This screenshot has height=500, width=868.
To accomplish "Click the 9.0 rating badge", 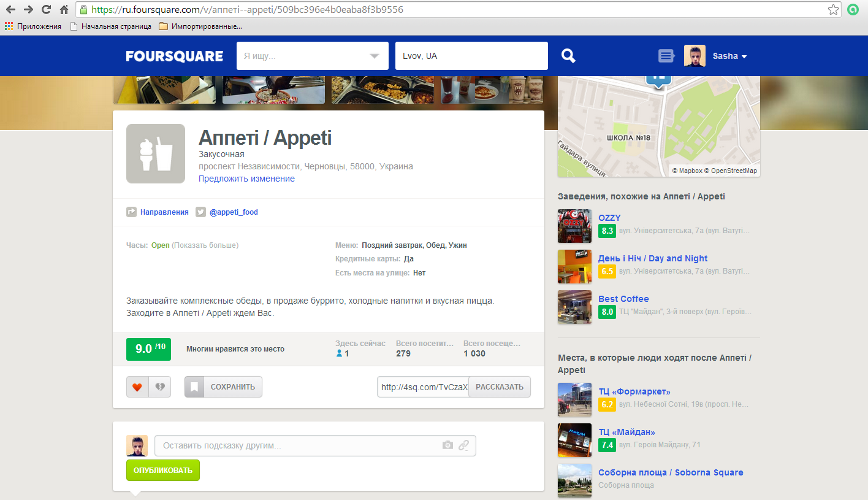I will pos(149,349).
